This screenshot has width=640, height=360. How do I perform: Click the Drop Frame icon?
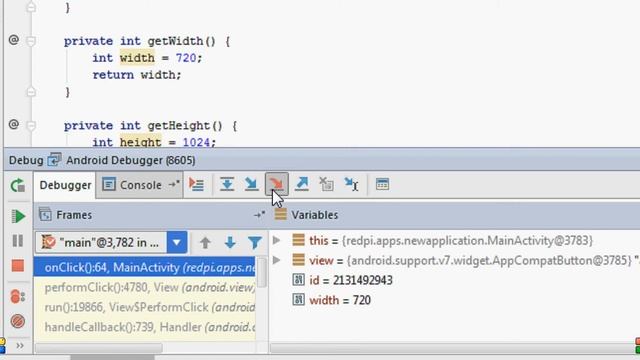click(x=326, y=184)
